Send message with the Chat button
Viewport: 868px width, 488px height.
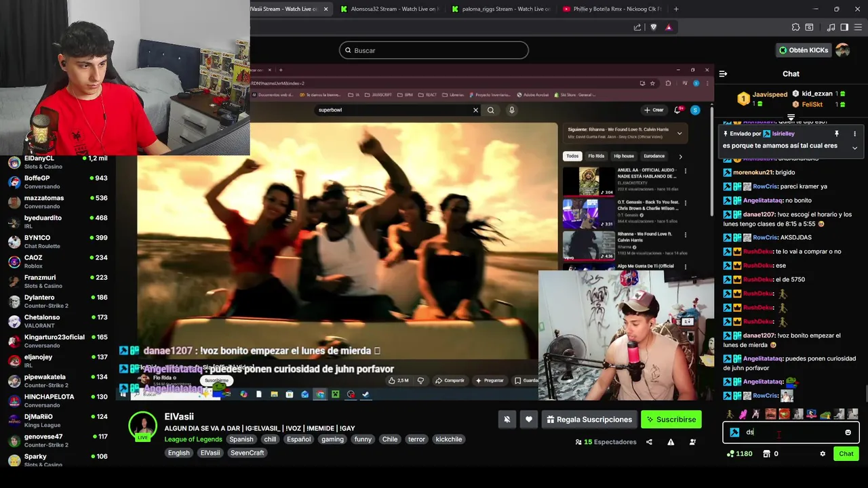tap(846, 453)
